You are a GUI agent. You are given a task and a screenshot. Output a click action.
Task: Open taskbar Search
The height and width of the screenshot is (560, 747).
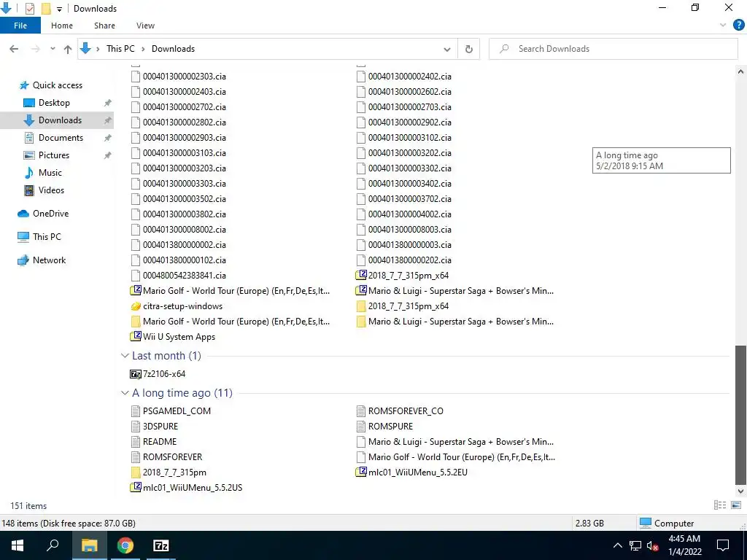pos(53,545)
